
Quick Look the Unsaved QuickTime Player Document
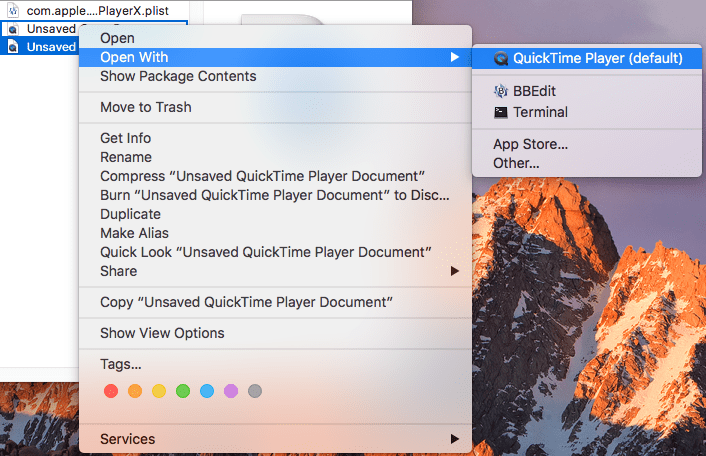click(275, 252)
